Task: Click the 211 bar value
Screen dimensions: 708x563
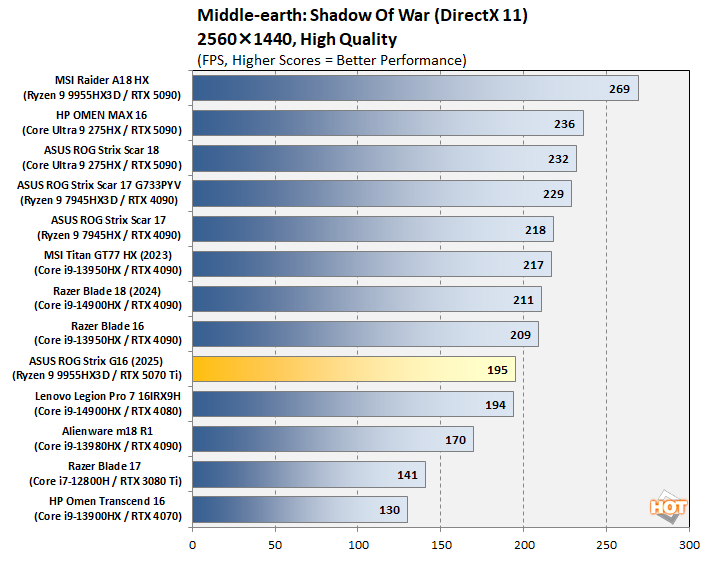Action: pyautogui.click(x=523, y=300)
